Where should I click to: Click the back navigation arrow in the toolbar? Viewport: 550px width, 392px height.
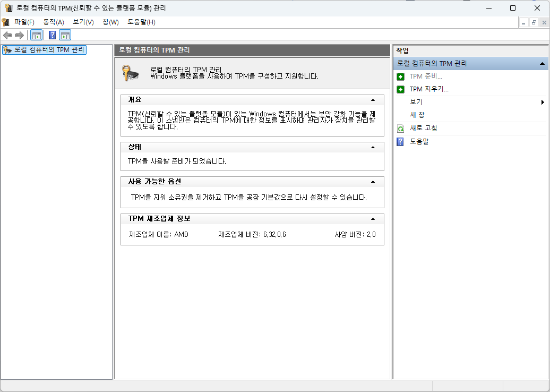[x=7, y=35]
